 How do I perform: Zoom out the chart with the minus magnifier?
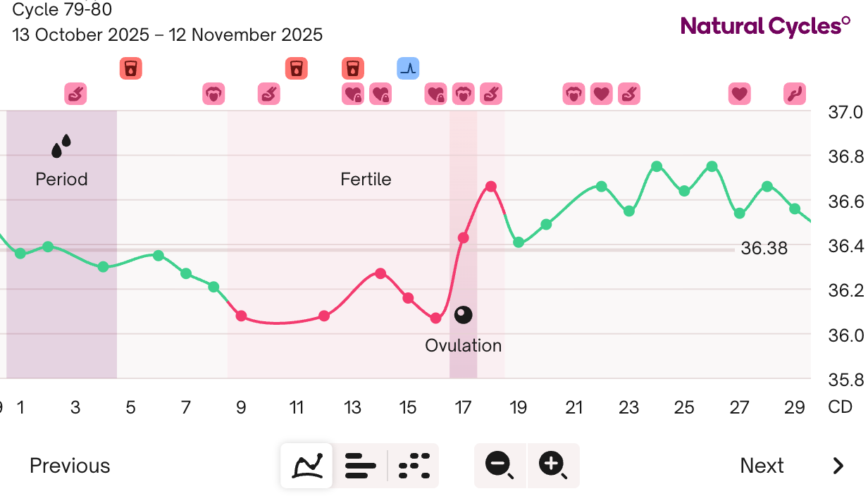[x=500, y=466]
